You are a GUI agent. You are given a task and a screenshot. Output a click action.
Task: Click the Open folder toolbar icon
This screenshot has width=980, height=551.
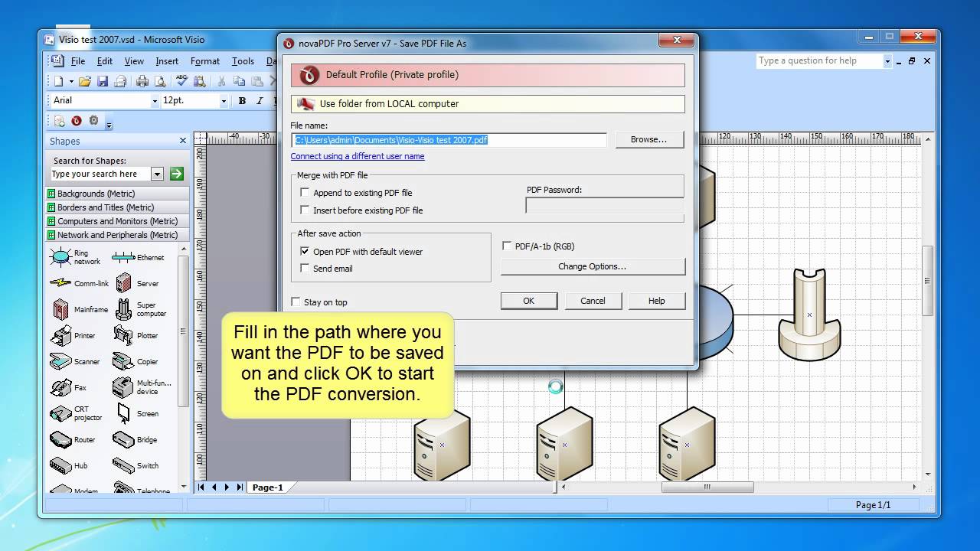click(85, 80)
